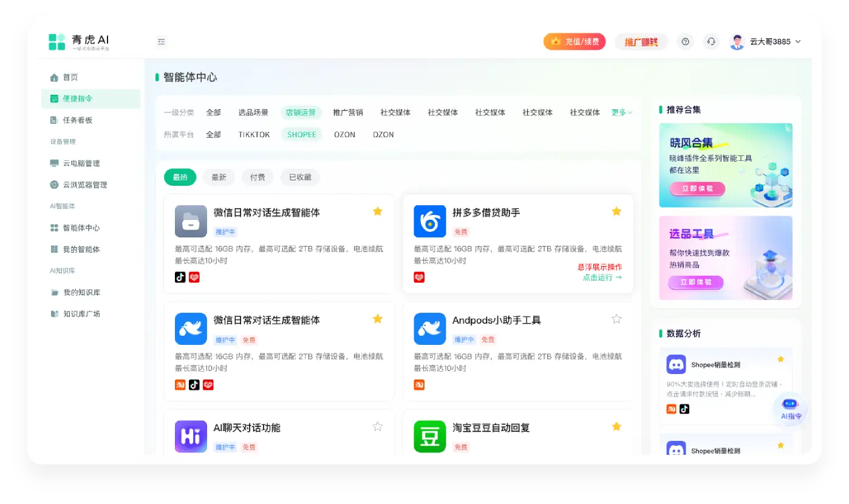Favorite Andpods小助手工具 with the star
849x504 pixels.
point(616,319)
